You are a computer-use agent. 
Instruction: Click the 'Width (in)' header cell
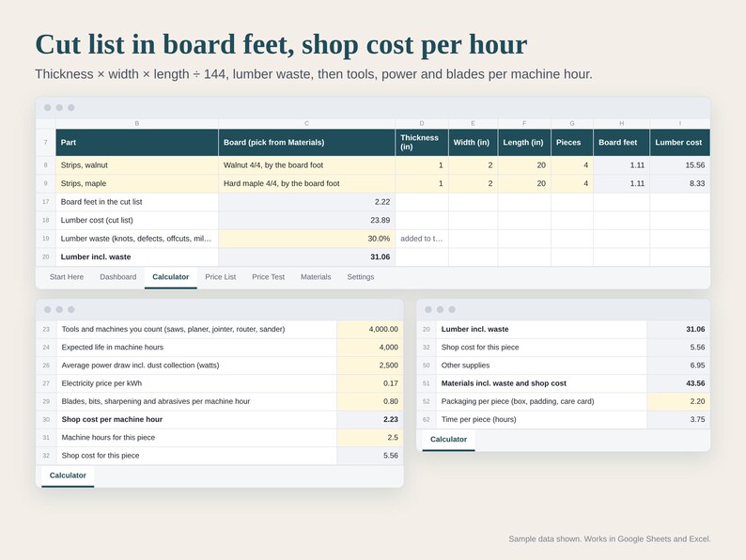pos(473,142)
